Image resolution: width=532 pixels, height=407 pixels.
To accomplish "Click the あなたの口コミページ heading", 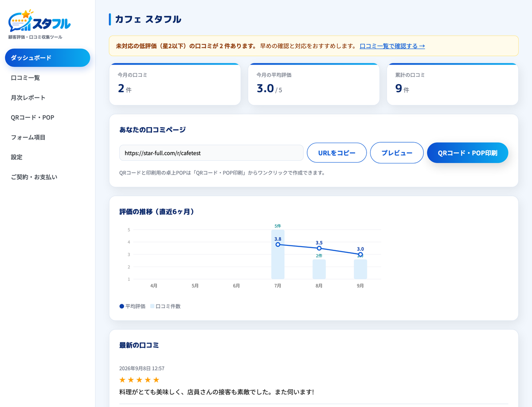I will [153, 130].
